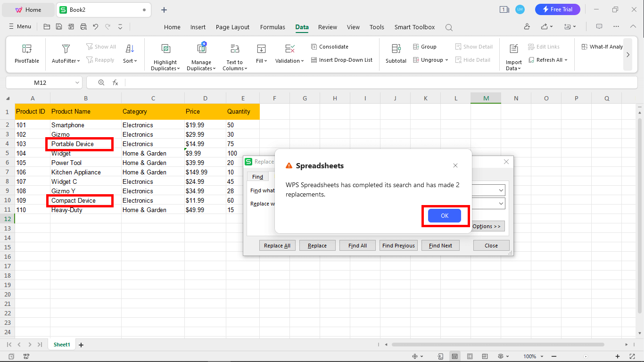Open the Highlight Duplicates tool
The image size is (644, 362).
(x=165, y=56)
